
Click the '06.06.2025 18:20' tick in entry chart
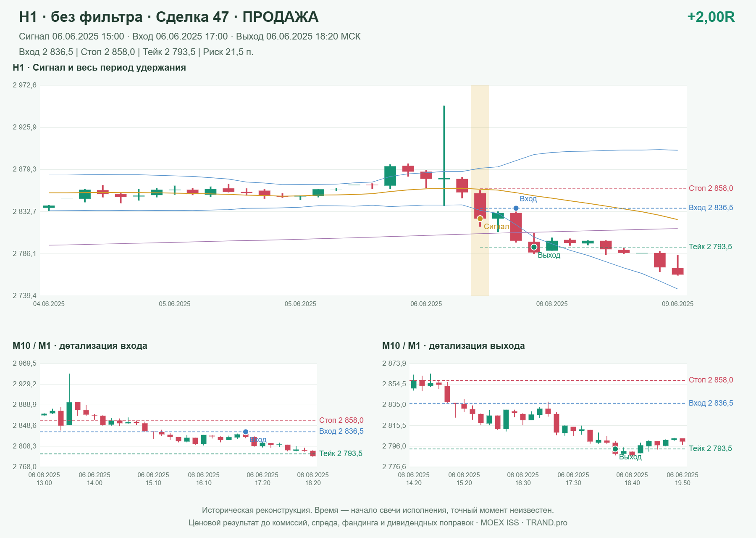313,479
